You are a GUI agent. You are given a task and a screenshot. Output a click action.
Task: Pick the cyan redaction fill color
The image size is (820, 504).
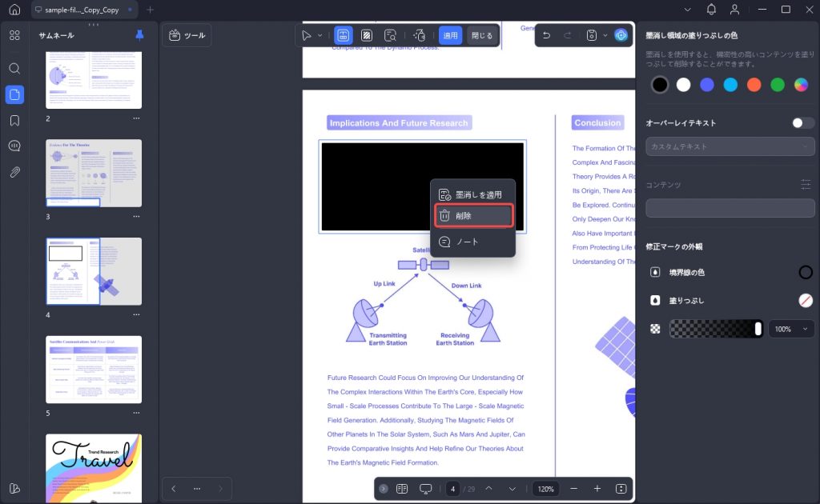tap(730, 85)
